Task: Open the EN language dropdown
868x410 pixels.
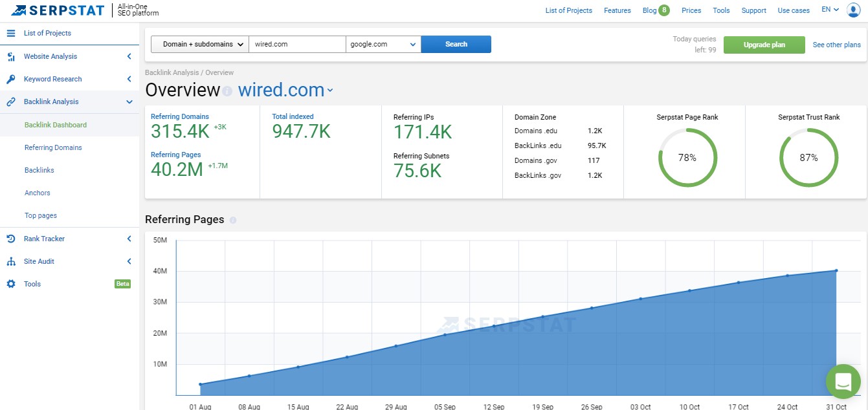Action: pos(830,10)
